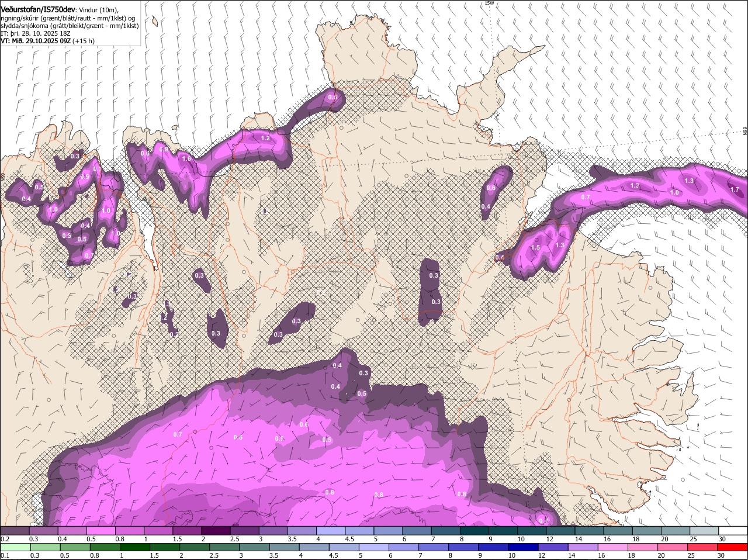This screenshot has height=560, width=748.
Task: Click the darkest green 1 rain scale swatch
Action: 134,547
